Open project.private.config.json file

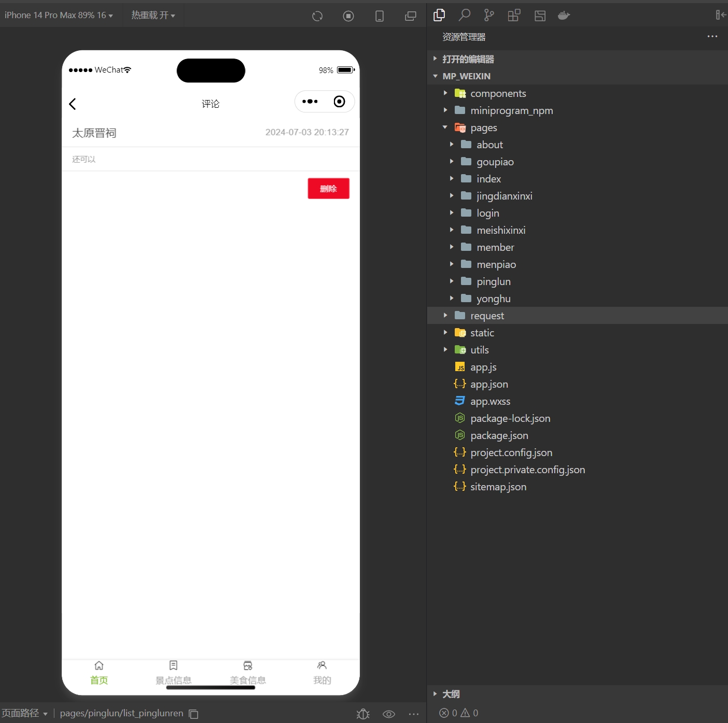[577, 470]
